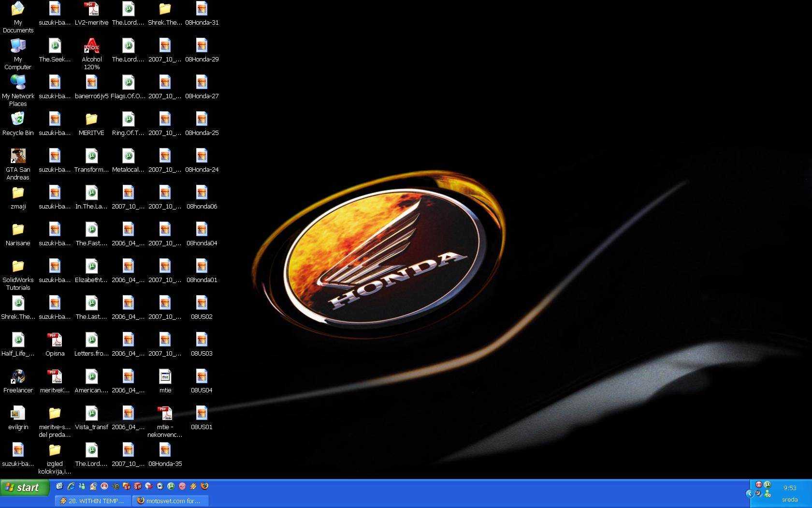Select the 08US04 image file
Image resolution: width=812 pixels, height=508 pixels.
click(202, 381)
